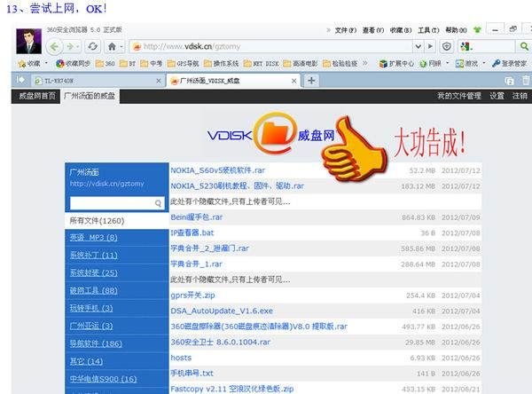Select 所有文件(1260) category
This screenshot has width=532, height=394.
116,221
